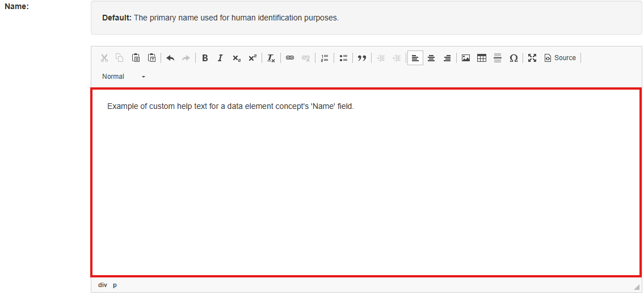Click inside the help text editing area
The image size is (644, 295).
coord(366,182)
